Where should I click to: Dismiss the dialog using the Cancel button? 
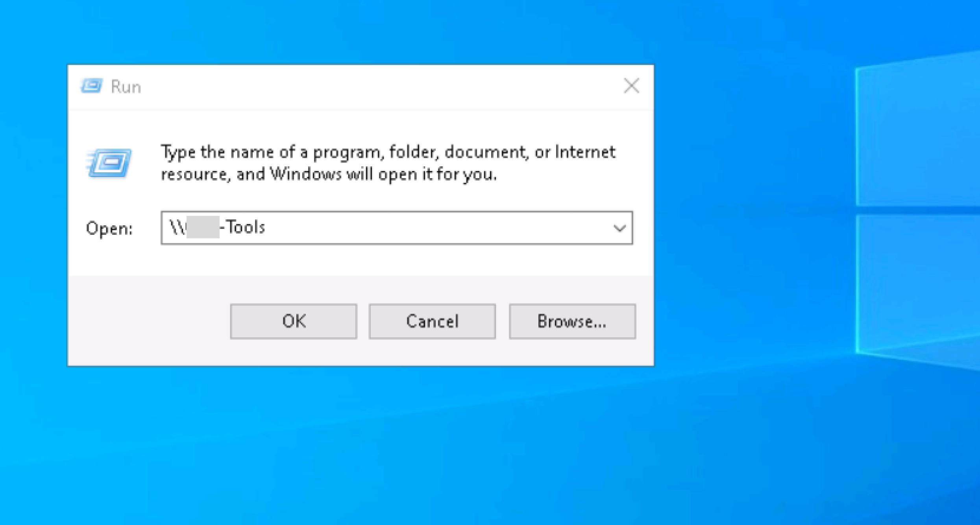pos(432,321)
